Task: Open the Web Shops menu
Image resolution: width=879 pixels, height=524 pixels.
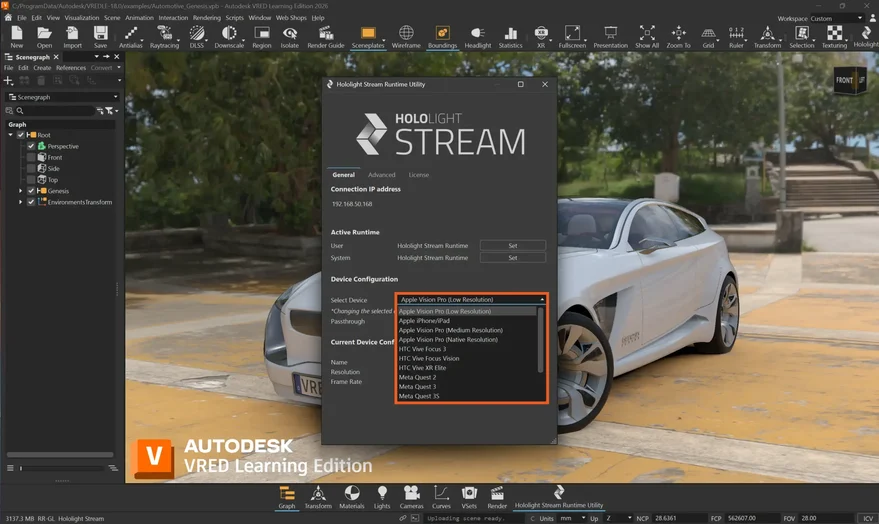Action: point(291,18)
